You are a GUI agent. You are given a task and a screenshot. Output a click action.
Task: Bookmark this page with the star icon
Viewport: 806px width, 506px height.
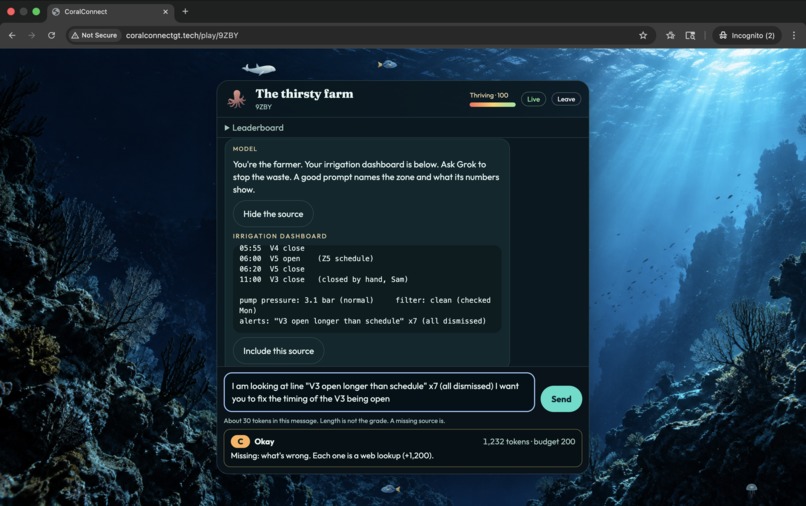pyautogui.click(x=643, y=35)
